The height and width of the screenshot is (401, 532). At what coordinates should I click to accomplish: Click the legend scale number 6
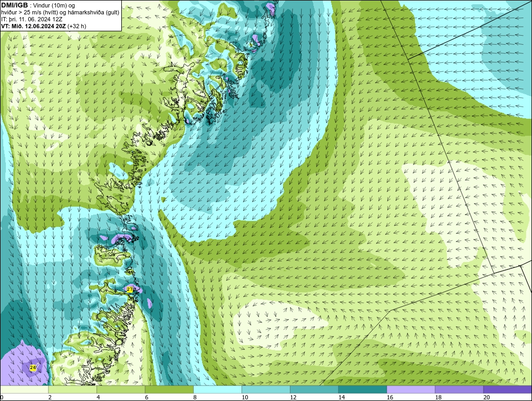(147, 397)
